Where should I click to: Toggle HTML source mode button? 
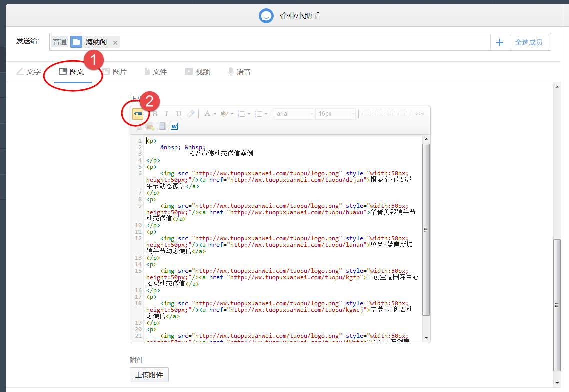click(138, 114)
